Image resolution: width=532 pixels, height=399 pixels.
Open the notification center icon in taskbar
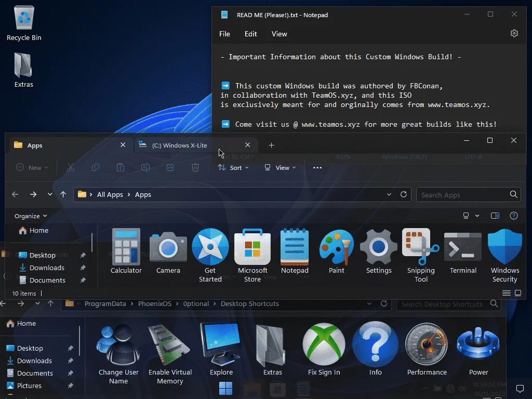click(x=520, y=389)
